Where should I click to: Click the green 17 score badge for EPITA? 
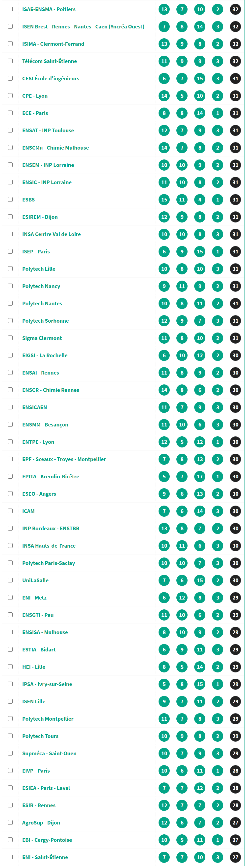tap(200, 476)
